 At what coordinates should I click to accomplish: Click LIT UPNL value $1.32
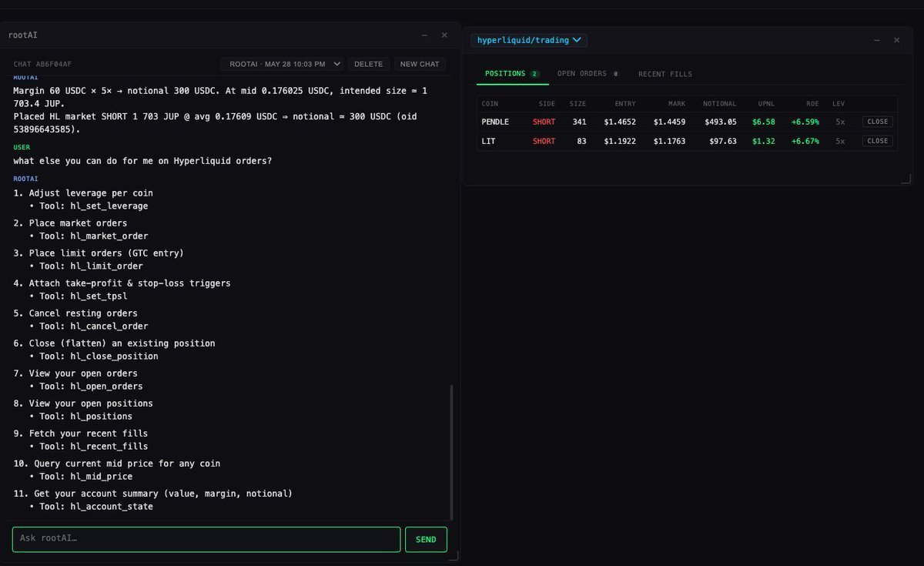click(x=764, y=141)
